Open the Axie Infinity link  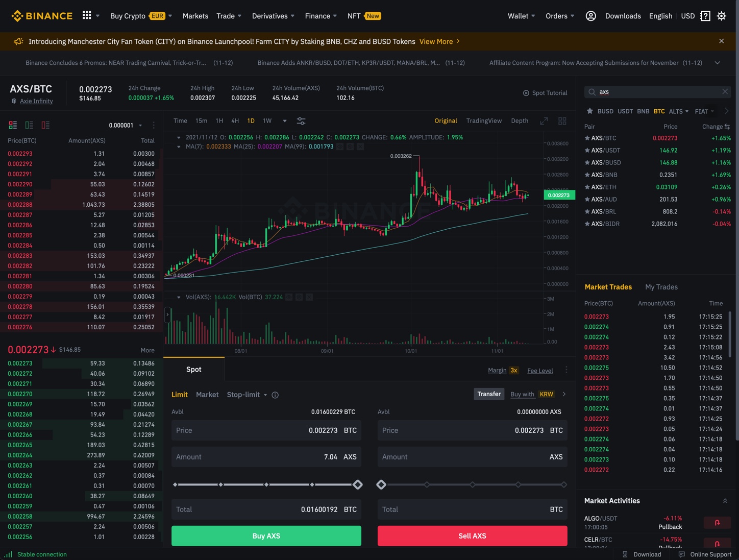coord(36,101)
